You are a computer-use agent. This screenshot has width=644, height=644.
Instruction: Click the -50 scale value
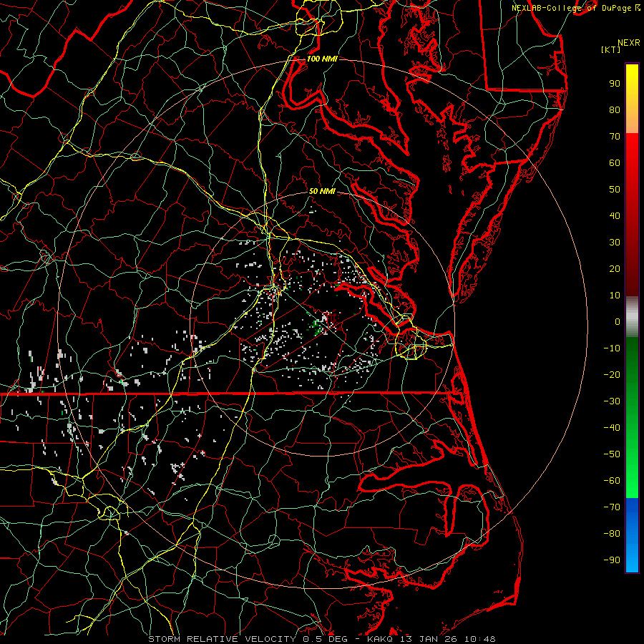(612, 454)
